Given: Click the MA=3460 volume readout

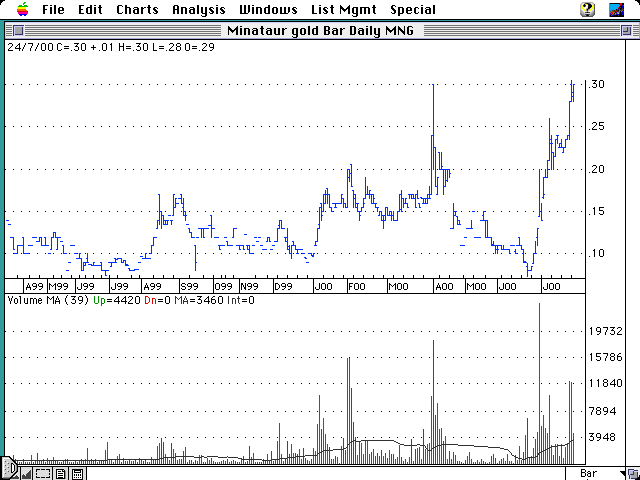Looking at the screenshot, I should [x=199, y=300].
